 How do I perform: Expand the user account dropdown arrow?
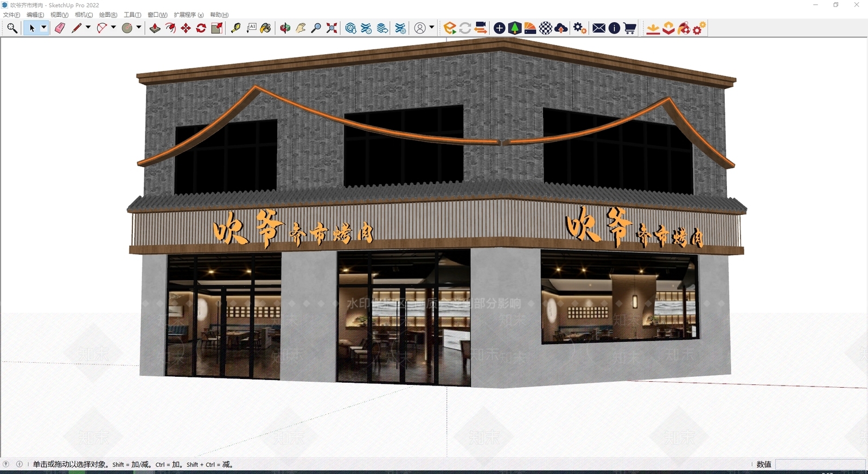pyautogui.click(x=432, y=27)
